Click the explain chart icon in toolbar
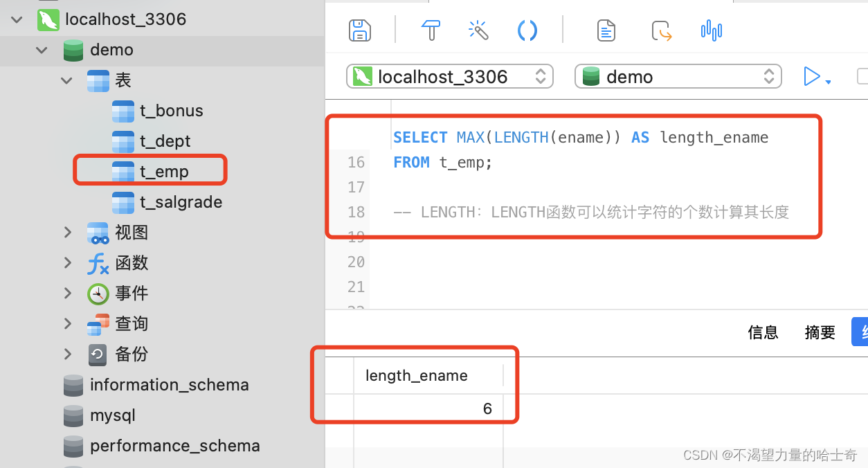The height and width of the screenshot is (468, 868). [711, 30]
